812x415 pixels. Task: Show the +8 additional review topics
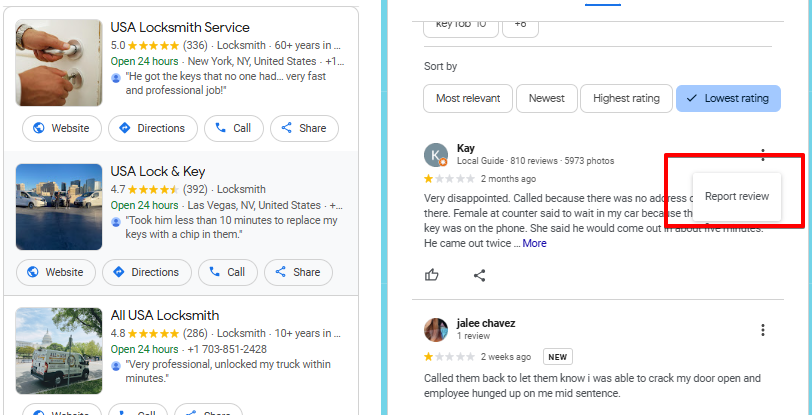coord(520,23)
